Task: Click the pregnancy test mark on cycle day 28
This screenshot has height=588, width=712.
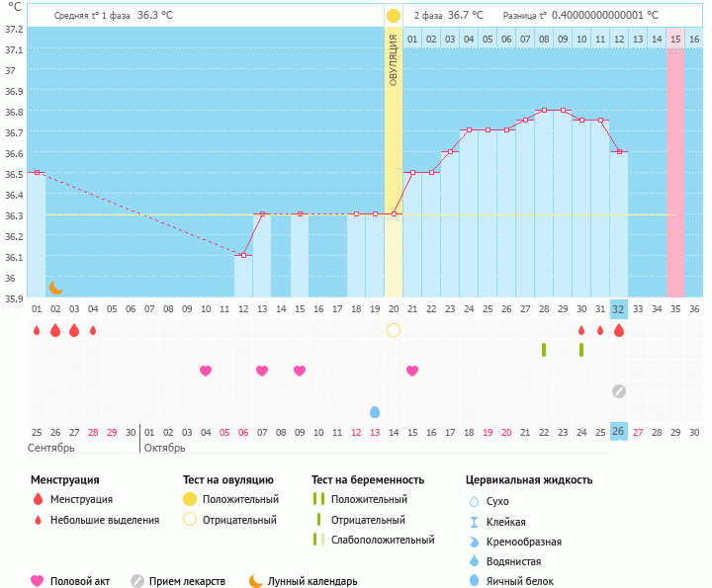Action: pyautogui.click(x=544, y=350)
